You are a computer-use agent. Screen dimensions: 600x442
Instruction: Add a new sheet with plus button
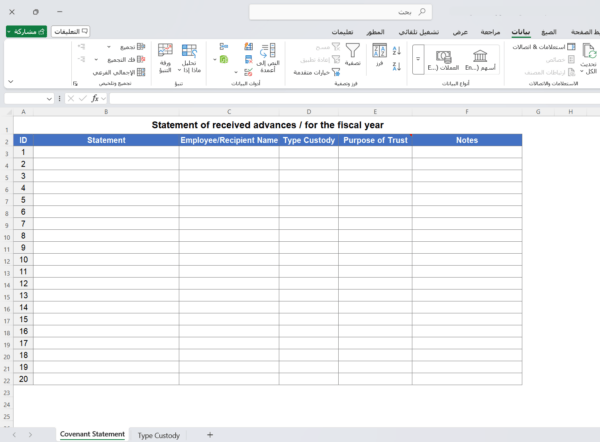210,435
